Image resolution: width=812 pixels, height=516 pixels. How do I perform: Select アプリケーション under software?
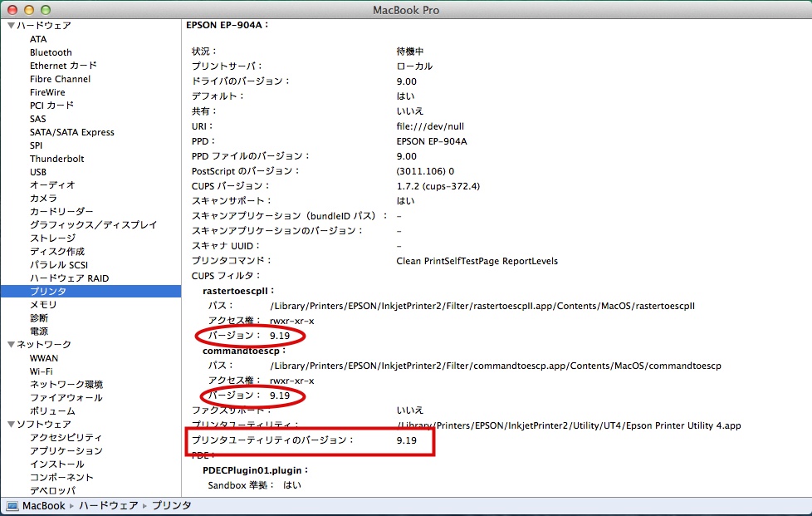click(x=66, y=451)
